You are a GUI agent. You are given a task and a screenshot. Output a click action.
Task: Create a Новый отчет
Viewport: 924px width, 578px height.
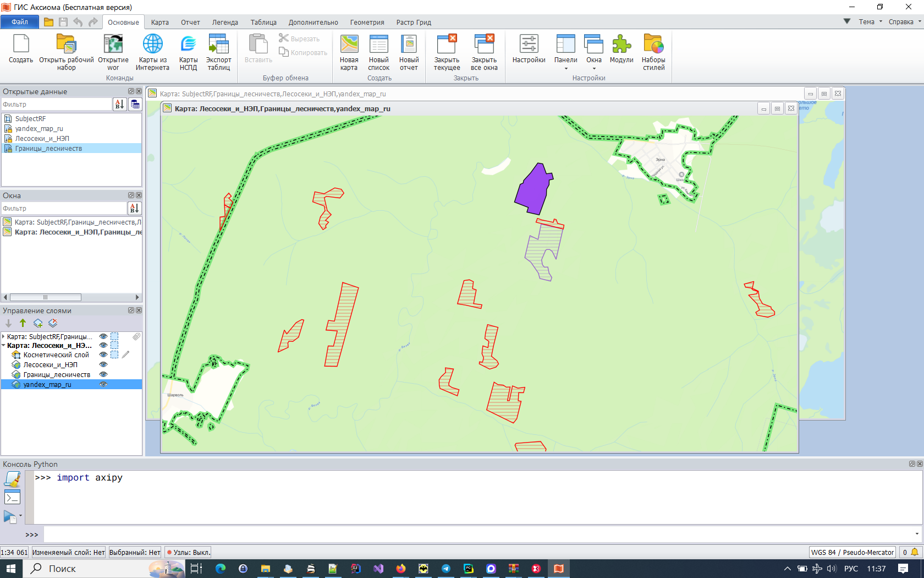(409, 52)
